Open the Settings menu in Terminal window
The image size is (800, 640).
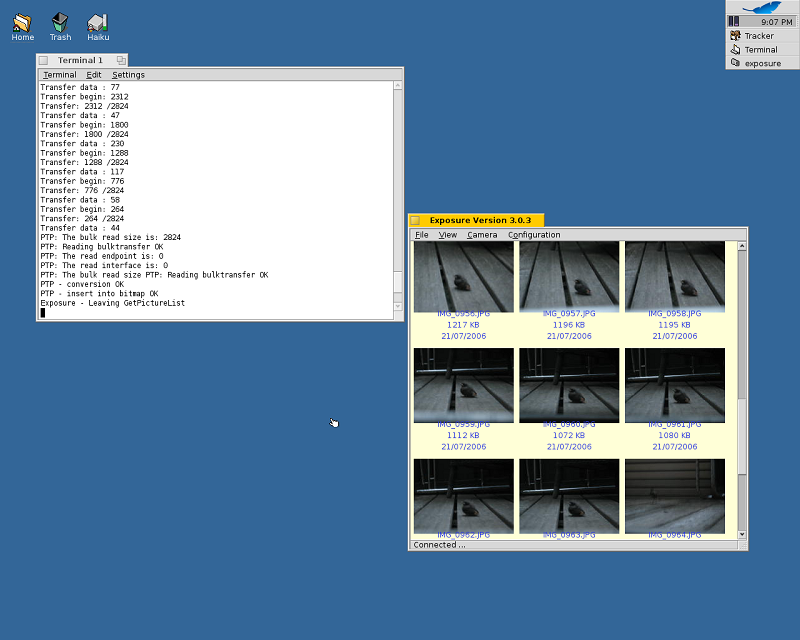pyautogui.click(x=128, y=75)
